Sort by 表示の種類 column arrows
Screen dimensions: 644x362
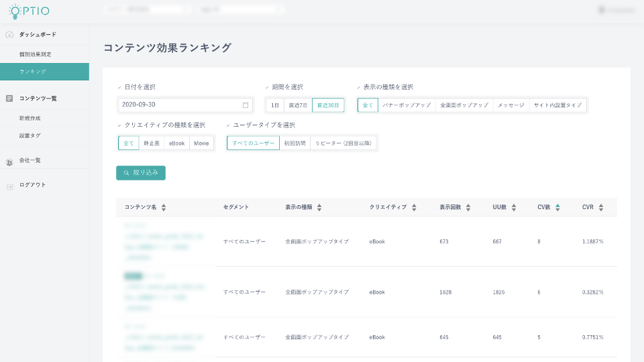(319, 208)
